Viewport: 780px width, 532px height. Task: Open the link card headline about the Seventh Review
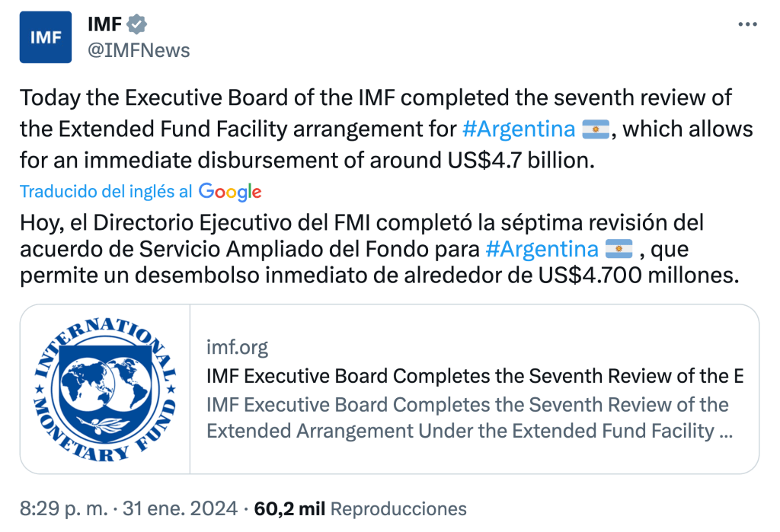pyautogui.click(x=475, y=376)
